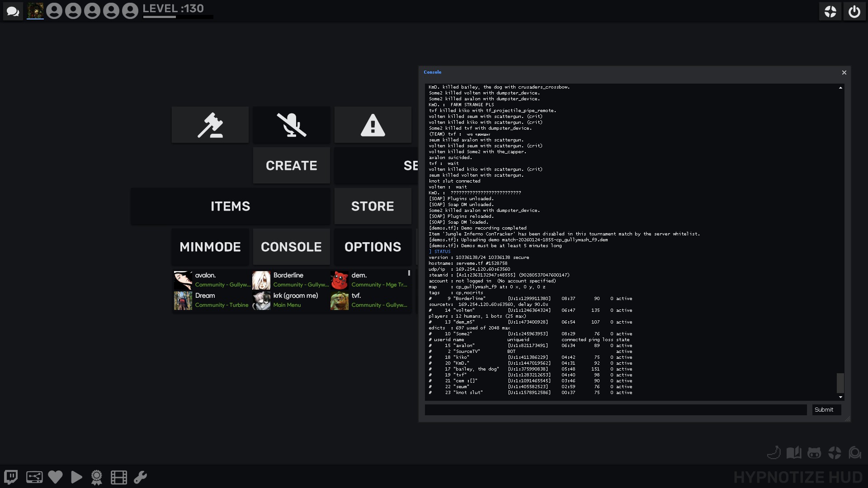Click the warning triangle report button
Viewport: 868px width, 488px height.
373,125
